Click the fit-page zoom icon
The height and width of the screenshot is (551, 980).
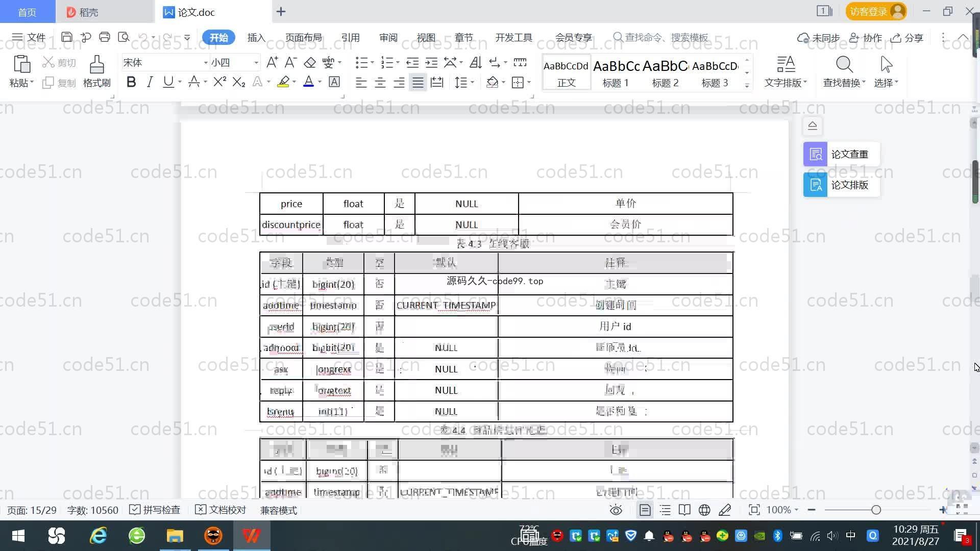pos(754,510)
